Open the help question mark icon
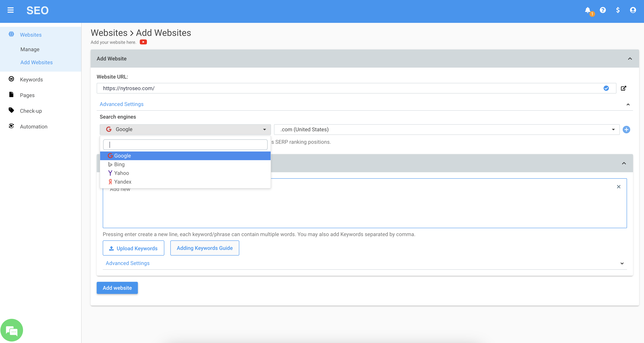This screenshot has width=644, height=343. coord(603,10)
